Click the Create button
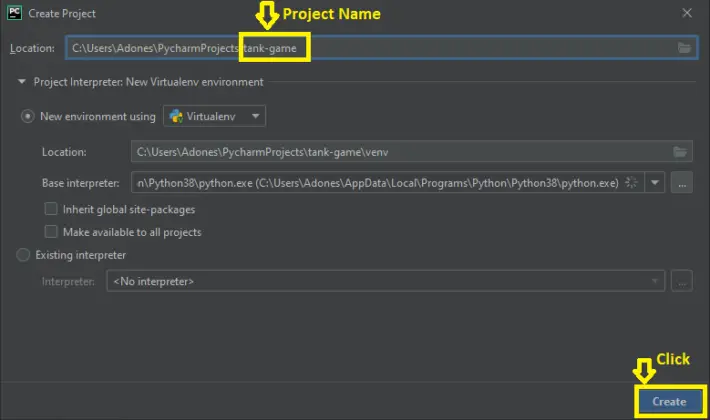Viewport: 710px width, 420px height. (x=669, y=401)
